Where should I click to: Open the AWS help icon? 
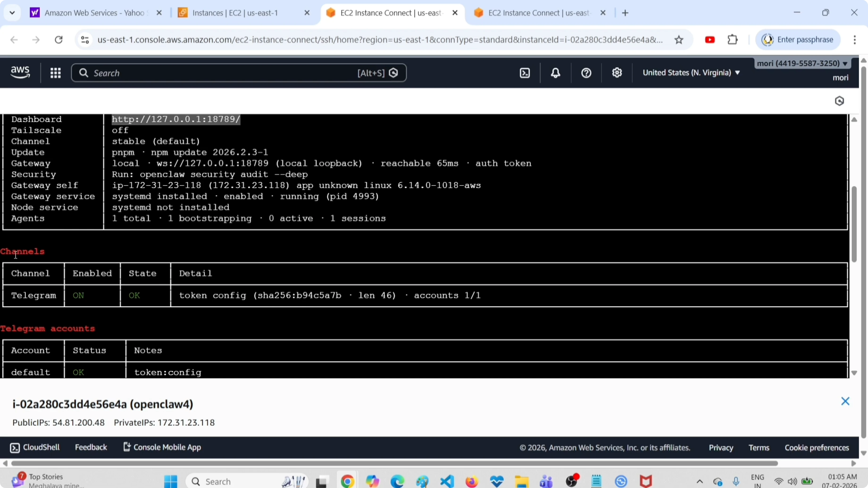point(586,73)
